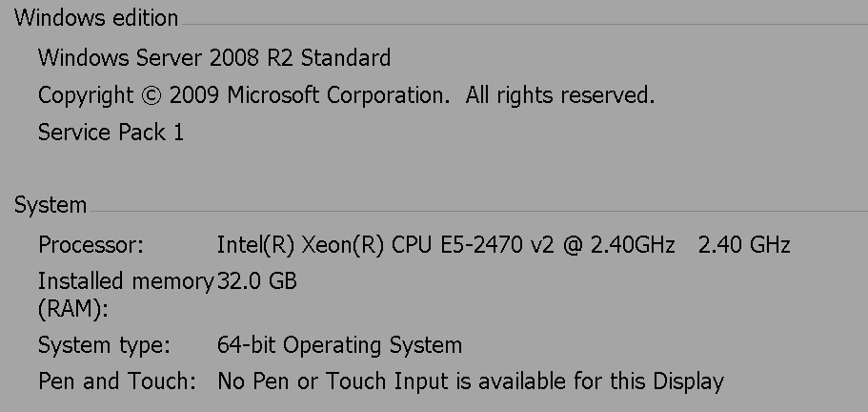Select the 32.0 GB memory value

(257, 281)
